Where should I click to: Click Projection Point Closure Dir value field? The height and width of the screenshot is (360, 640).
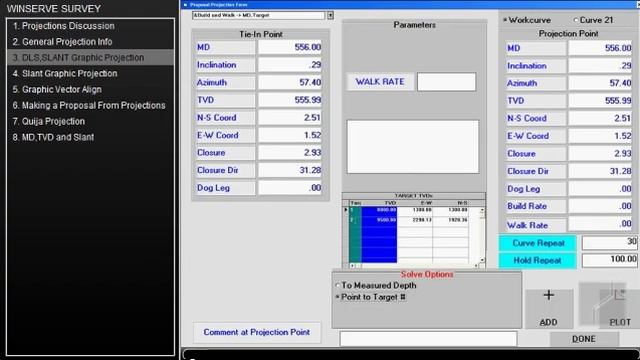pyautogui.click(x=600, y=171)
